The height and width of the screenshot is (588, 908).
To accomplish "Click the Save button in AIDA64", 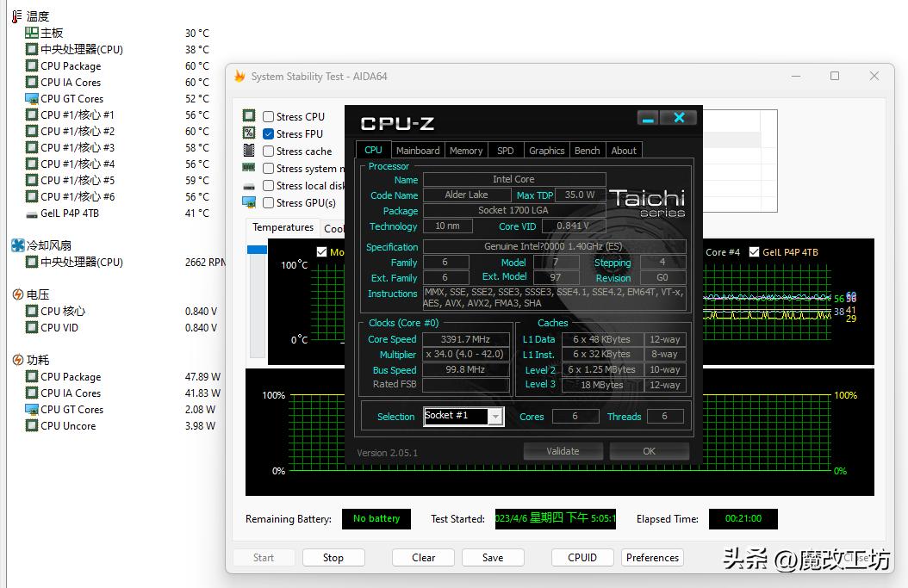I will pyautogui.click(x=493, y=557).
